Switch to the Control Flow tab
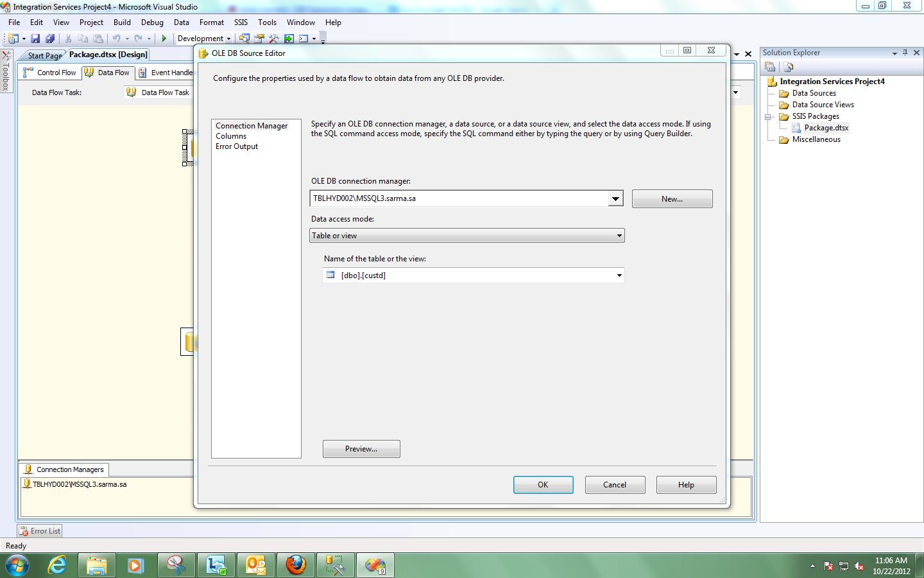This screenshot has height=578, width=924. tap(50, 73)
